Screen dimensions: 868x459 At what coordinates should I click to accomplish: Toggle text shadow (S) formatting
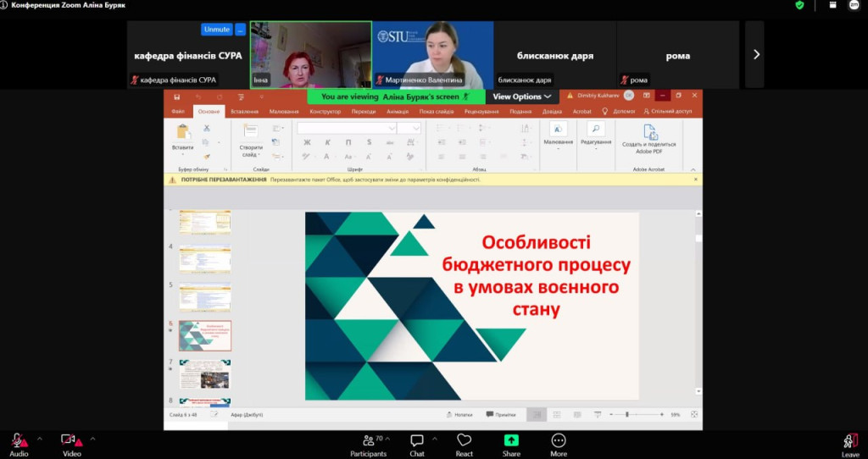tap(369, 142)
